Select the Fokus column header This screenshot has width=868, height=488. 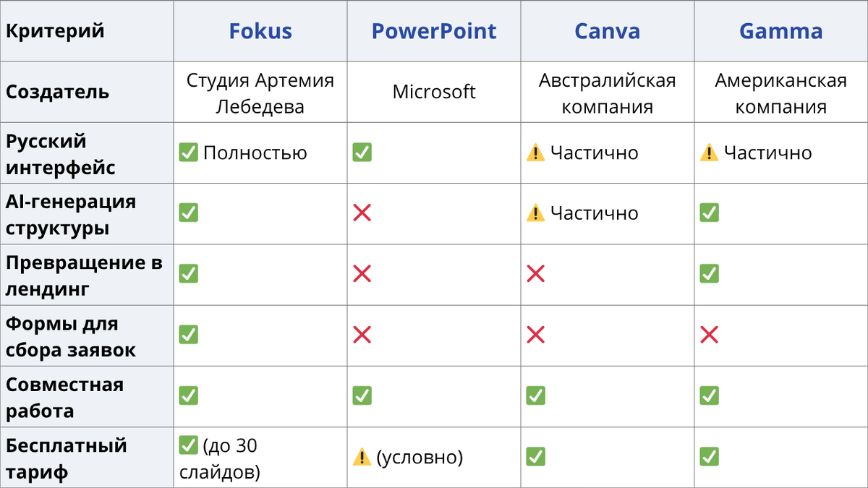(260, 31)
